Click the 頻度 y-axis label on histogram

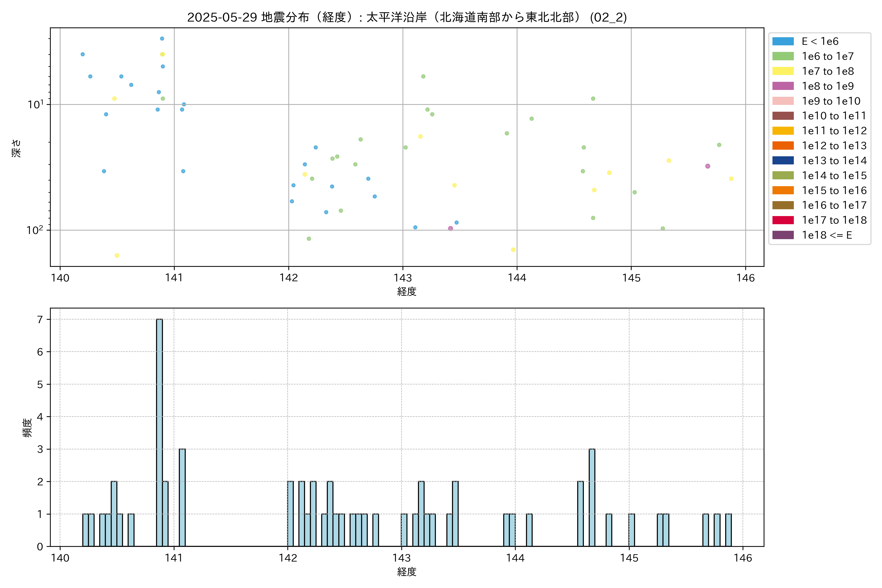click(27, 428)
